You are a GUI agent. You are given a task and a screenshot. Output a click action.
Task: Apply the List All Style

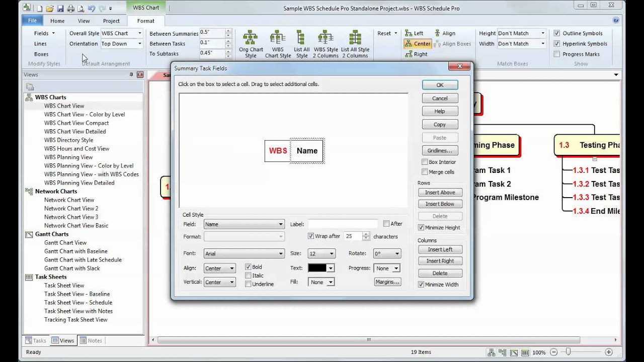tap(301, 45)
